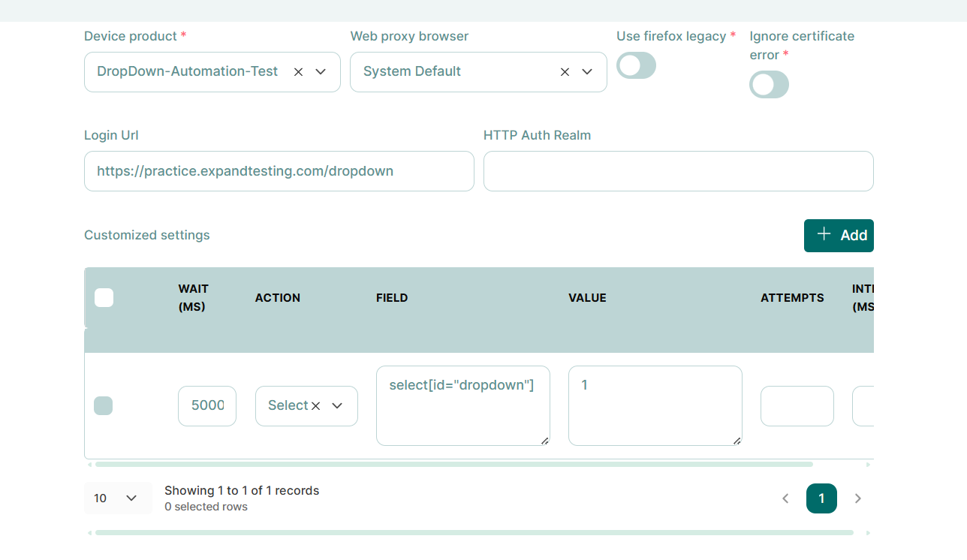
Task: Open the rows-per-page dropdown showing 10
Action: 117,498
